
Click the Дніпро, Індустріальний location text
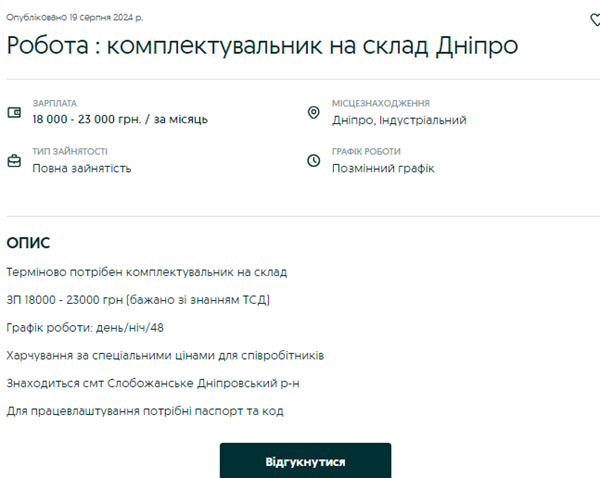click(x=399, y=120)
